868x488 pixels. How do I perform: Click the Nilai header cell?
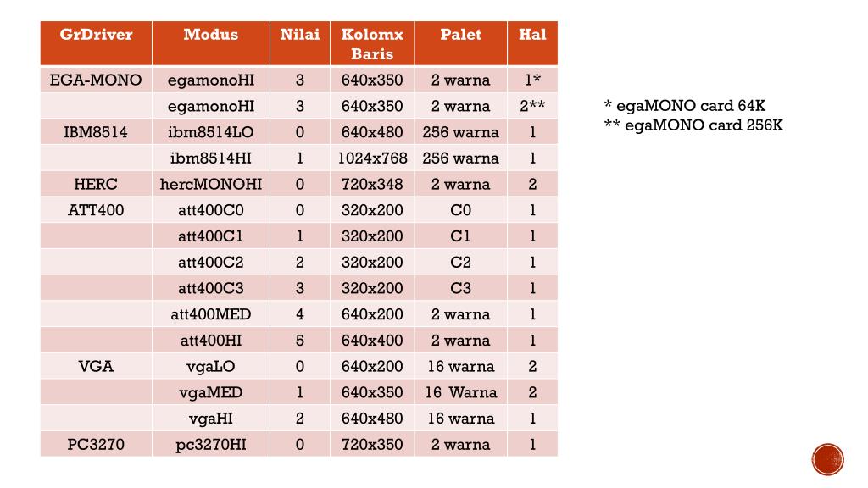tap(300, 44)
